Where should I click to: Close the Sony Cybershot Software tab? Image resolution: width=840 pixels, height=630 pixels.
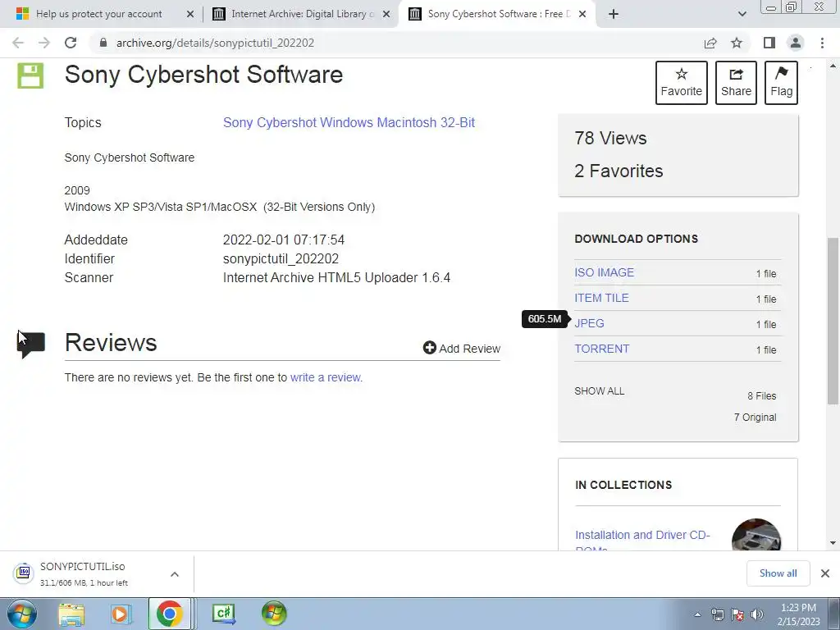(x=583, y=14)
